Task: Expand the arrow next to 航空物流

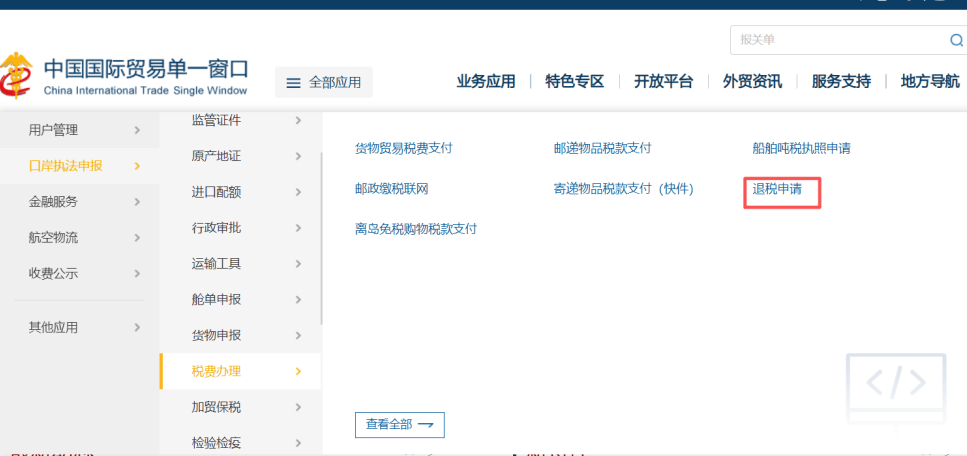Action: (137, 238)
